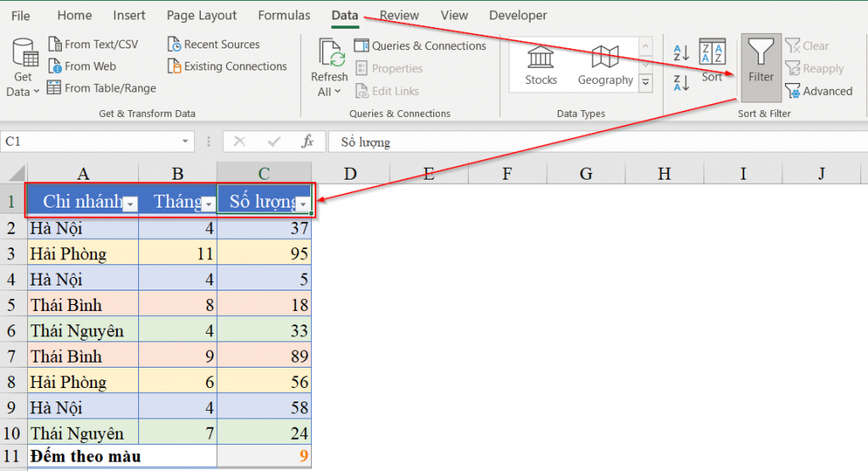Open Tháng column filter dropdown
Viewport: 868px width, 471px height.
pos(209,204)
